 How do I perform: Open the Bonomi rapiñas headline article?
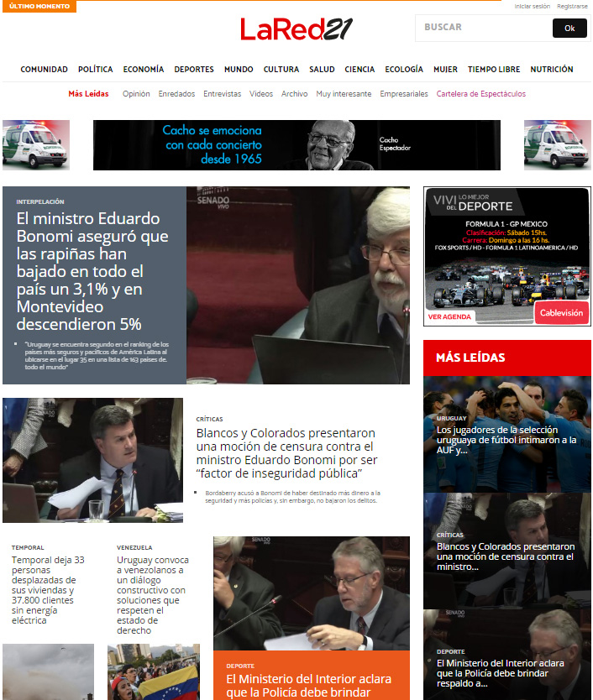point(92,271)
